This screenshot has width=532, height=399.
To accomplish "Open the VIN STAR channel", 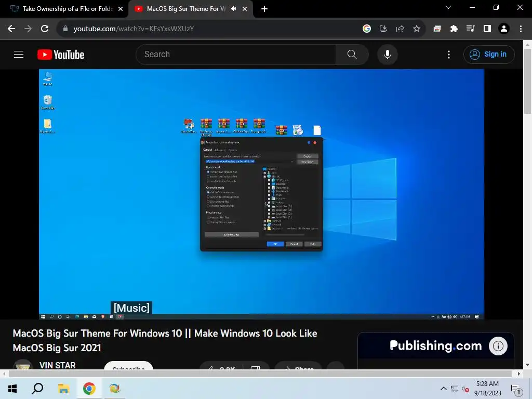I will click(x=57, y=365).
